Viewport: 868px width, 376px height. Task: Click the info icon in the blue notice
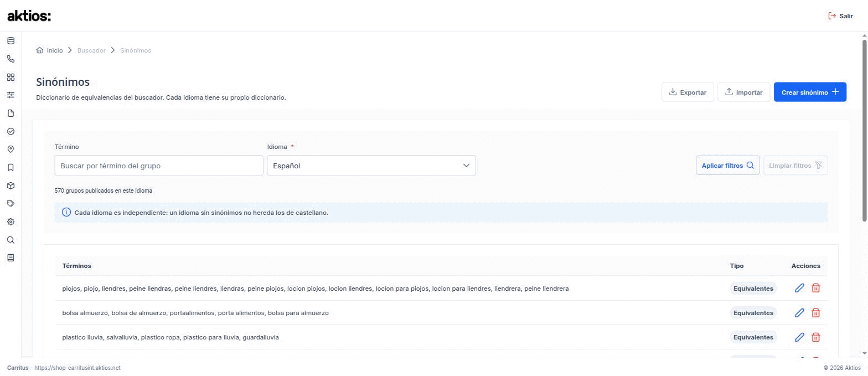coord(66,213)
